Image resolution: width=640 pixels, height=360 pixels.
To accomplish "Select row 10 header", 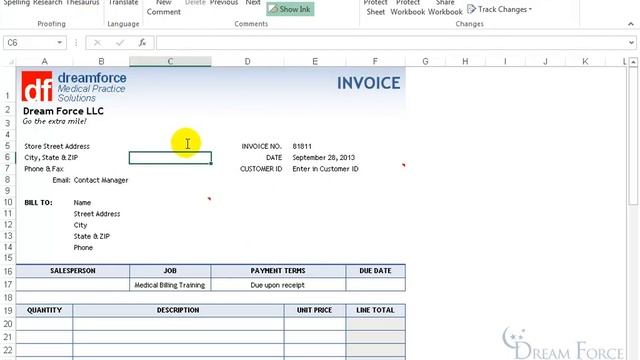I will click(x=8, y=202).
